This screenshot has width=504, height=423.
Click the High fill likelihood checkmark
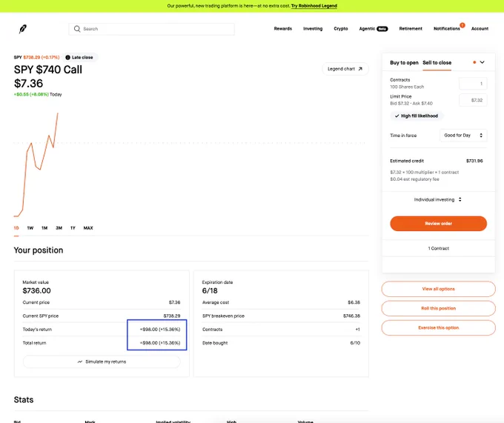[397, 116]
